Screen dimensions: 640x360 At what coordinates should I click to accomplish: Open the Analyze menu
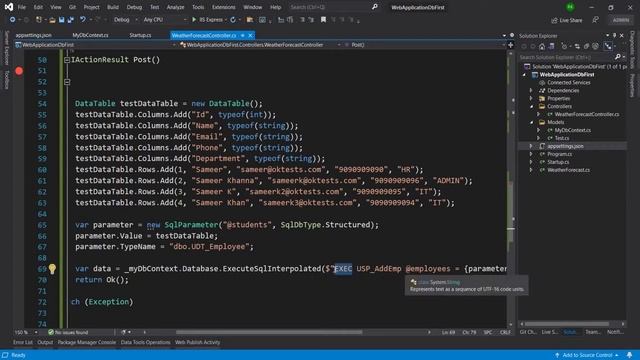(175, 7)
